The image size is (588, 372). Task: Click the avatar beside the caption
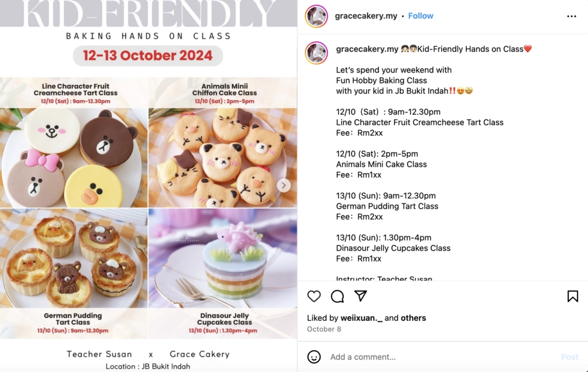(x=316, y=53)
